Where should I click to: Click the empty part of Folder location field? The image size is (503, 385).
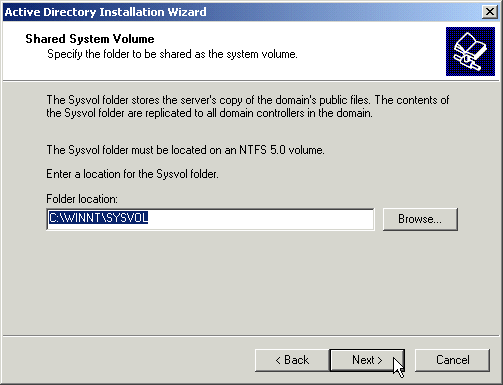click(260, 219)
